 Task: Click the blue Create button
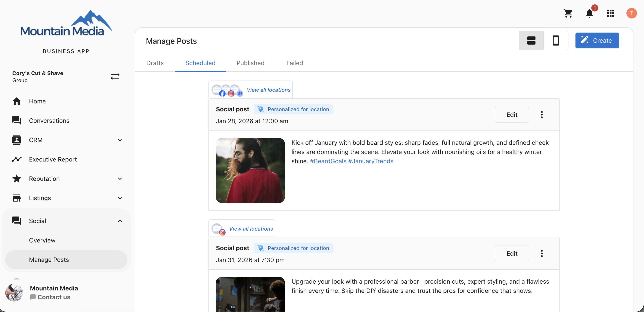tap(597, 40)
